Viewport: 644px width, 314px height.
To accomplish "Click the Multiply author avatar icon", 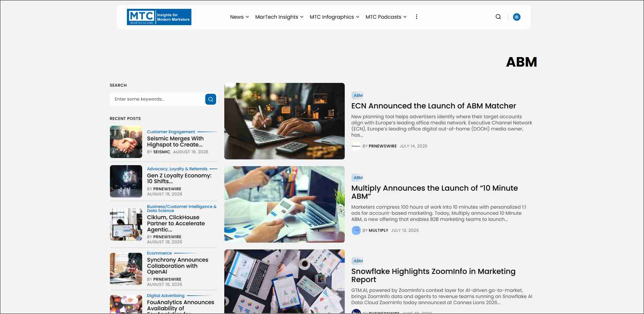I will tap(356, 230).
